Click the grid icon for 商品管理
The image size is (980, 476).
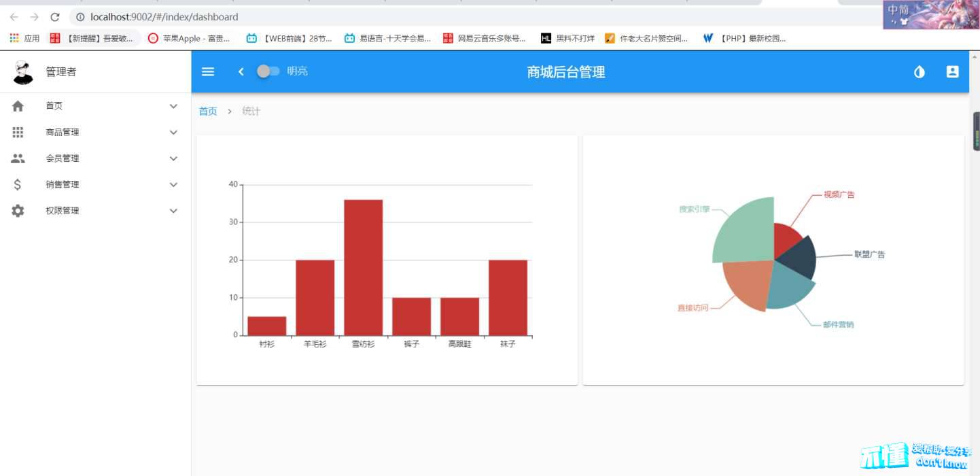pyautogui.click(x=18, y=132)
